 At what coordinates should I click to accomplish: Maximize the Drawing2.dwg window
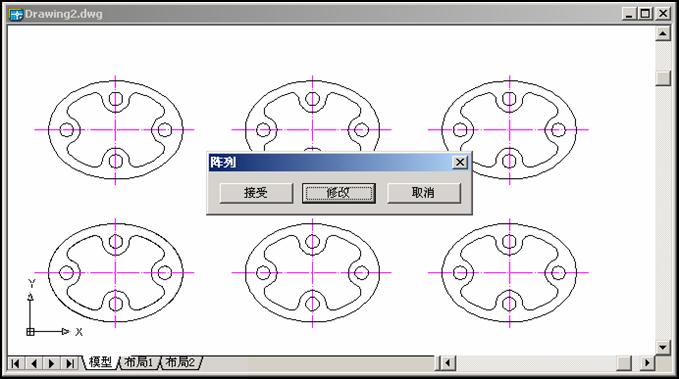(645, 14)
